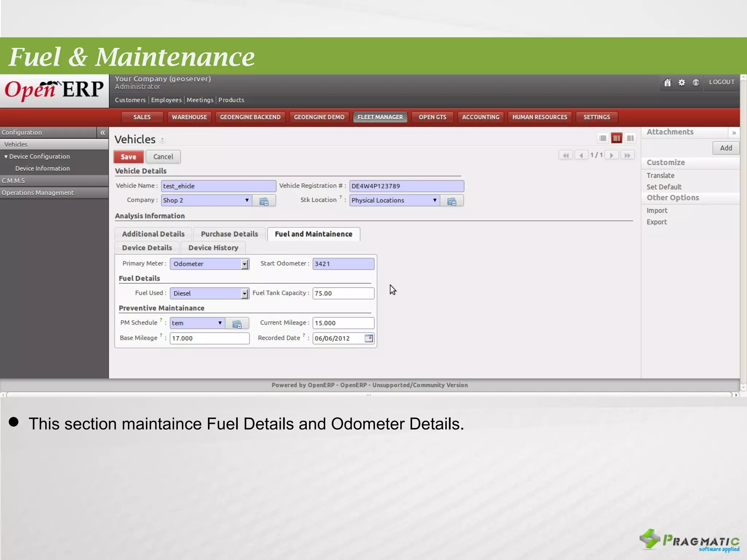747x560 pixels.
Task: Open the Open GTS menu
Action: pyautogui.click(x=432, y=117)
